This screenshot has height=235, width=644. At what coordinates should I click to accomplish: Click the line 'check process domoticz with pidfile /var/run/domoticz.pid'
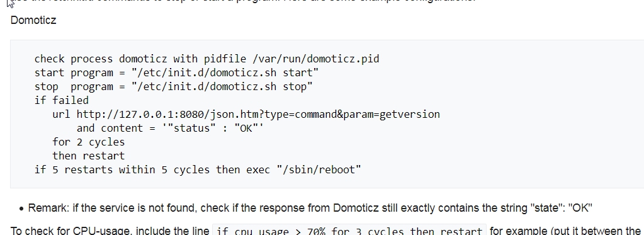point(206,59)
